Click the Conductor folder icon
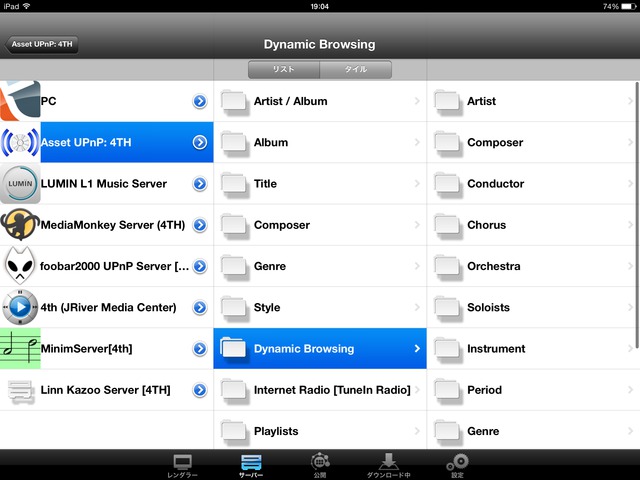 point(448,184)
